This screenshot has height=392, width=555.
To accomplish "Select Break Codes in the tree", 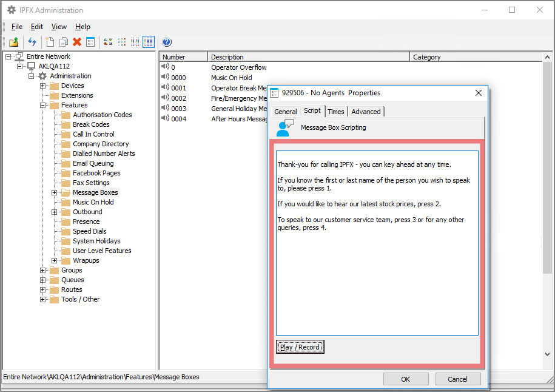I will (x=91, y=124).
